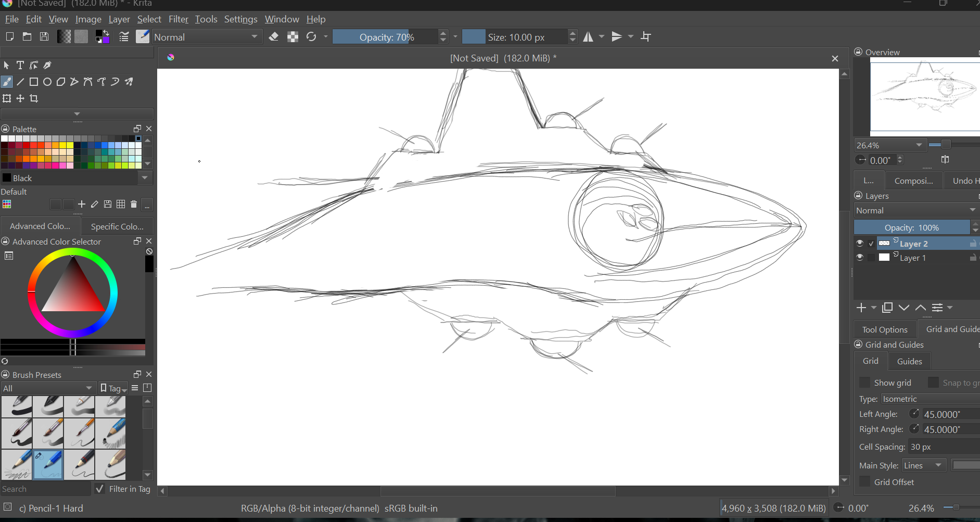Reload the original brush preset
Viewport: 980px width, 522px height.
coord(311,37)
